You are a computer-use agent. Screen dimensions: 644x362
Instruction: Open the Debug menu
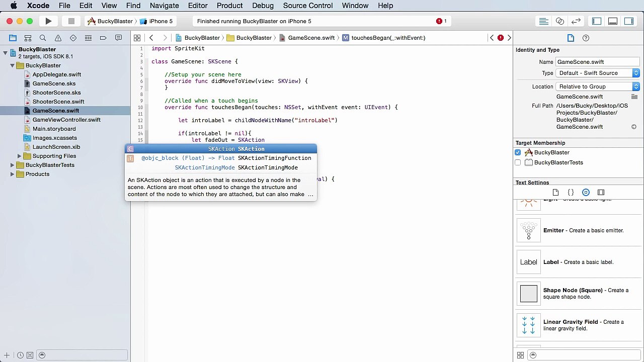click(263, 6)
